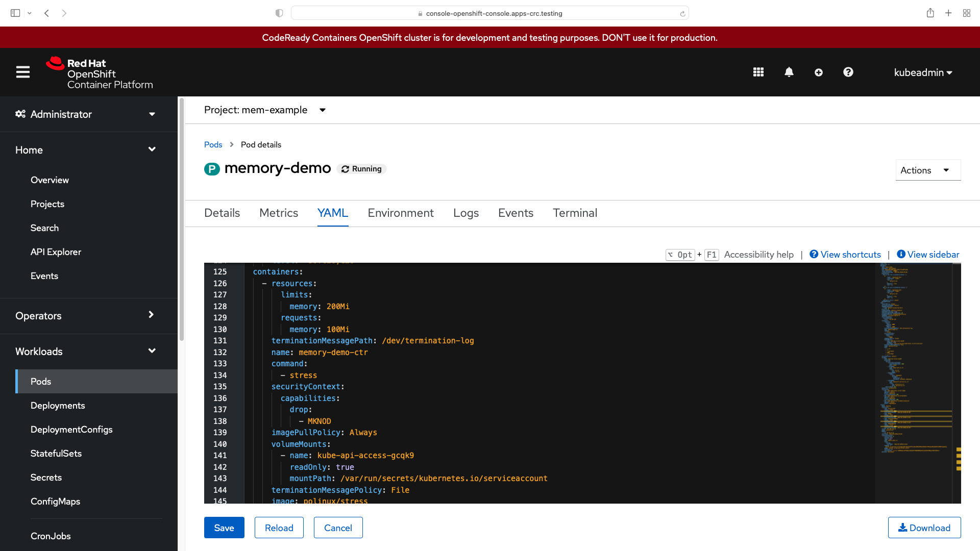Screen dimensions: 980x551
Task: Open API Explorer in sidebar
Action: point(56,252)
